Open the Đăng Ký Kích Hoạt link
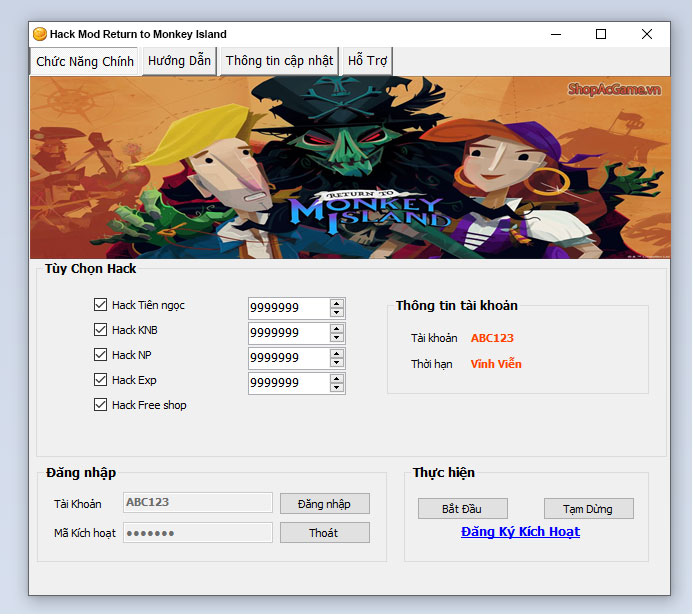This screenshot has height=616, width=693. 520,532
